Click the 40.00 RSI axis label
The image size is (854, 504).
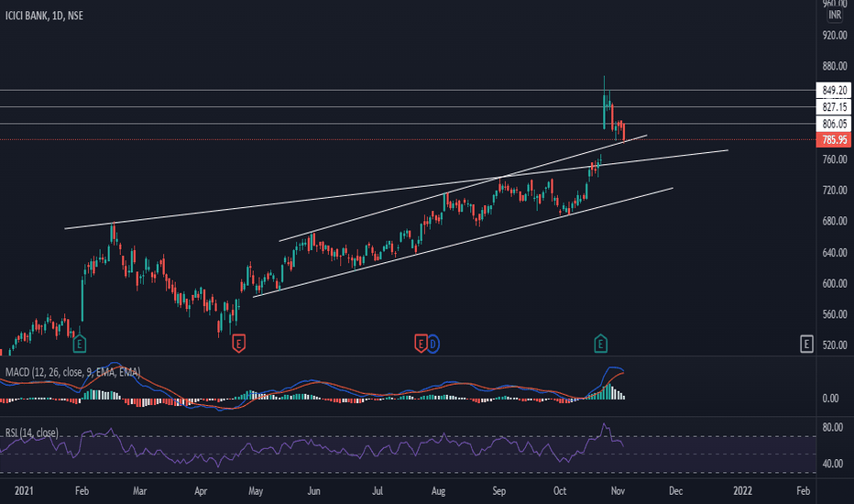click(x=833, y=464)
